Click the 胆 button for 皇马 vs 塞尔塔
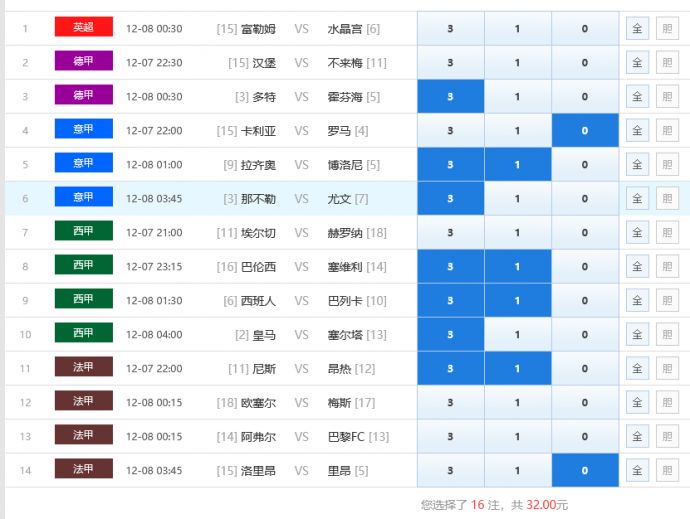The height and width of the screenshot is (519, 690). click(666, 335)
